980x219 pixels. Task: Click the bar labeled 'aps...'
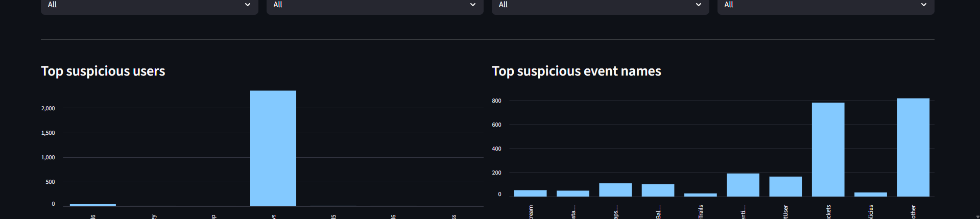pyautogui.click(x=615, y=189)
